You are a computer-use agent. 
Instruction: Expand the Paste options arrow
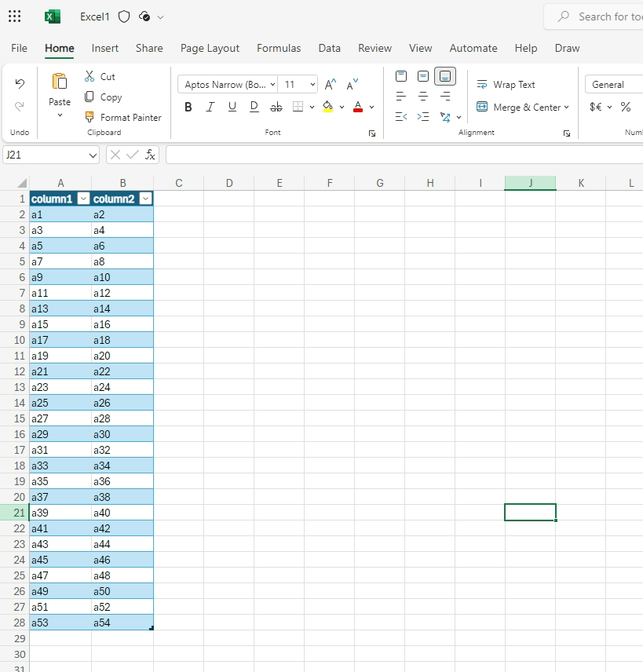pyautogui.click(x=60, y=115)
